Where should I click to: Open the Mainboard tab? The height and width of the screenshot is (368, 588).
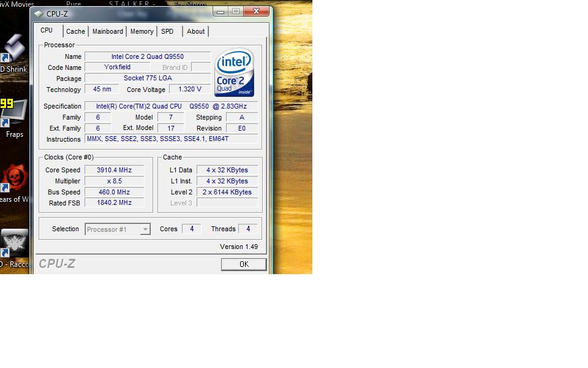108,31
